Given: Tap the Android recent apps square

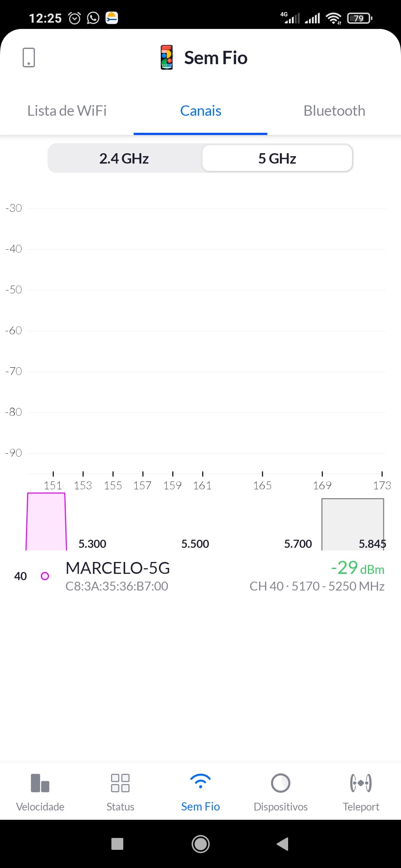Looking at the screenshot, I should pyautogui.click(x=117, y=844).
